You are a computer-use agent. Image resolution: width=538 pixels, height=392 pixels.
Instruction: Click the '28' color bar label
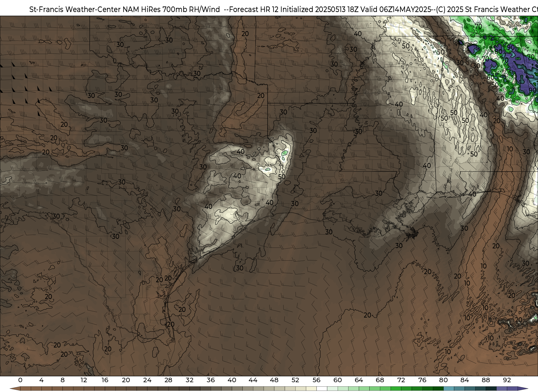pyautogui.click(x=168, y=380)
